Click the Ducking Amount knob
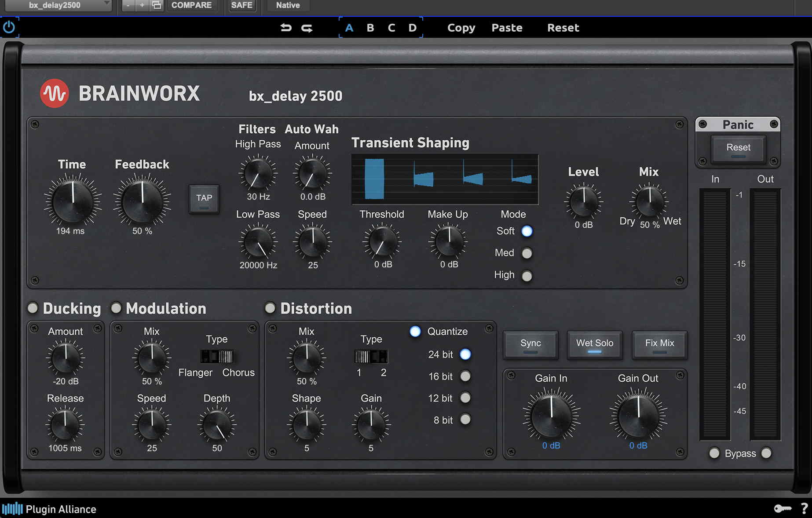Image resolution: width=812 pixels, height=518 pixels. (x=66, y=358)
